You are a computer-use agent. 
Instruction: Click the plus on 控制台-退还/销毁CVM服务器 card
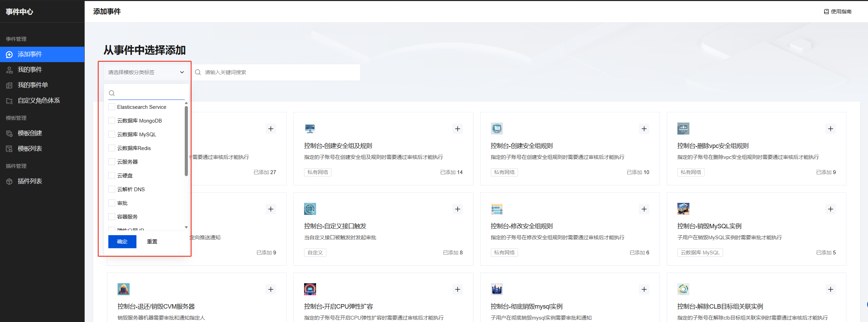click(x=271, y=289)
